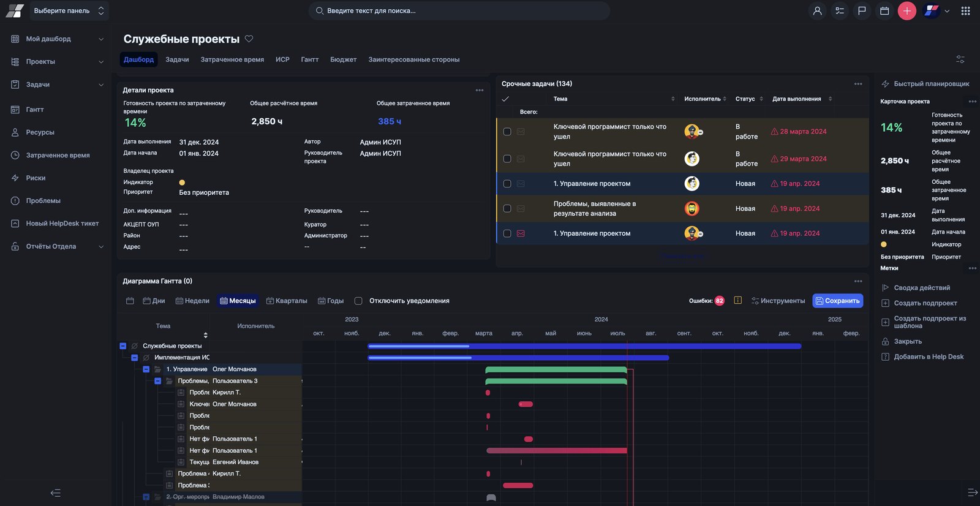
Task: Click Добавить в Help Desk link
Action: [x=929, y=357]
